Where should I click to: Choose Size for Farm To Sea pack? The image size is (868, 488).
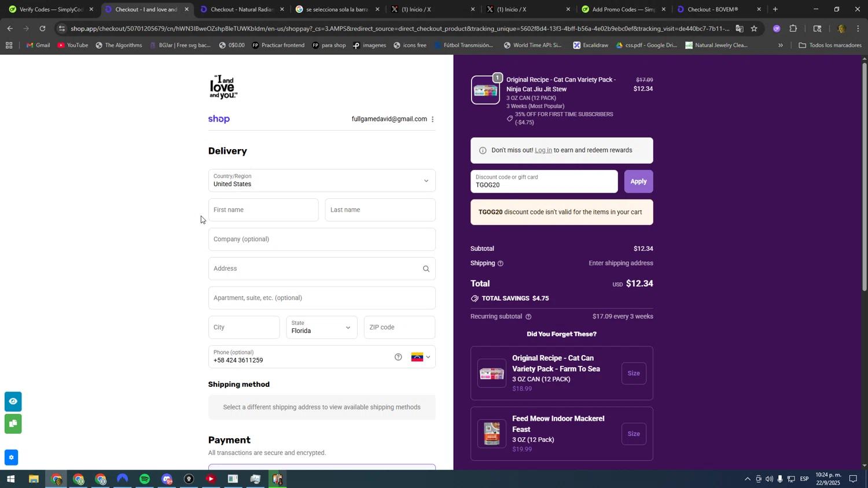click(x=634, y=374)
